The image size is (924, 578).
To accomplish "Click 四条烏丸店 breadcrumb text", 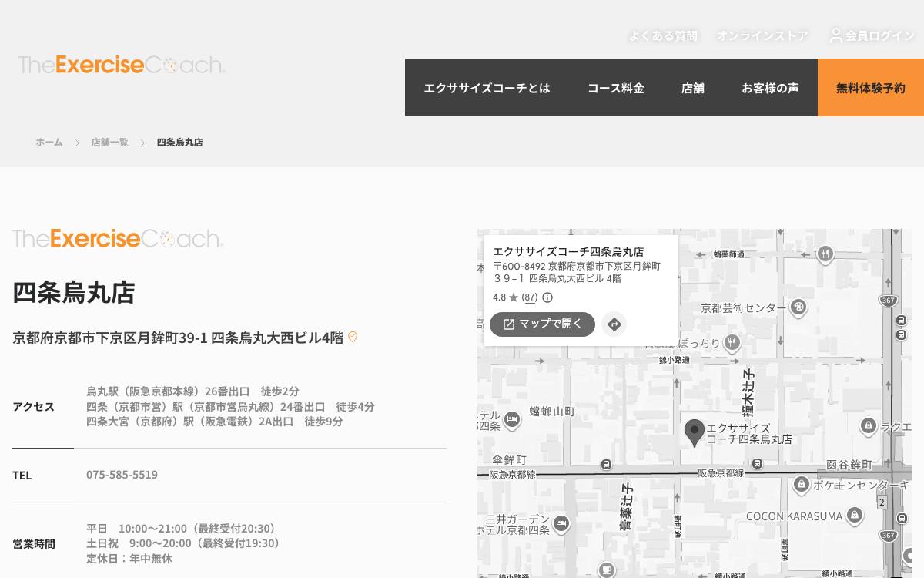I will [179, 143].
